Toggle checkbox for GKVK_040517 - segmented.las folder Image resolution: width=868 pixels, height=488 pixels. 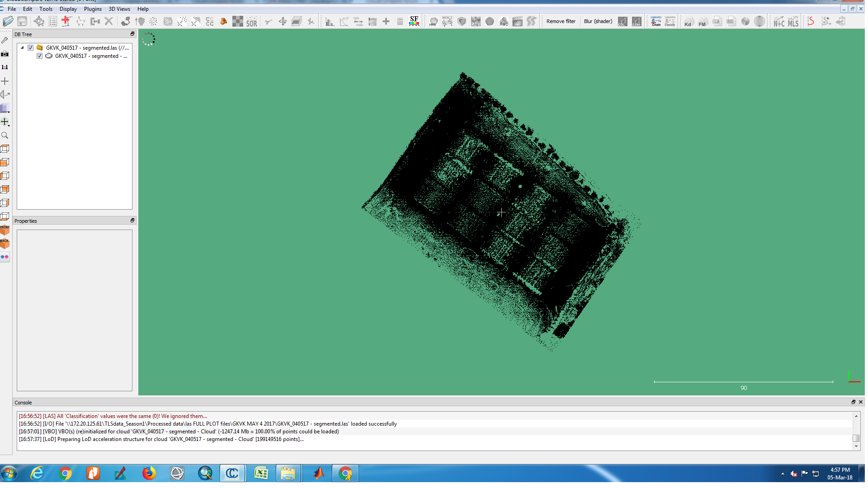(x=31, y=47)
